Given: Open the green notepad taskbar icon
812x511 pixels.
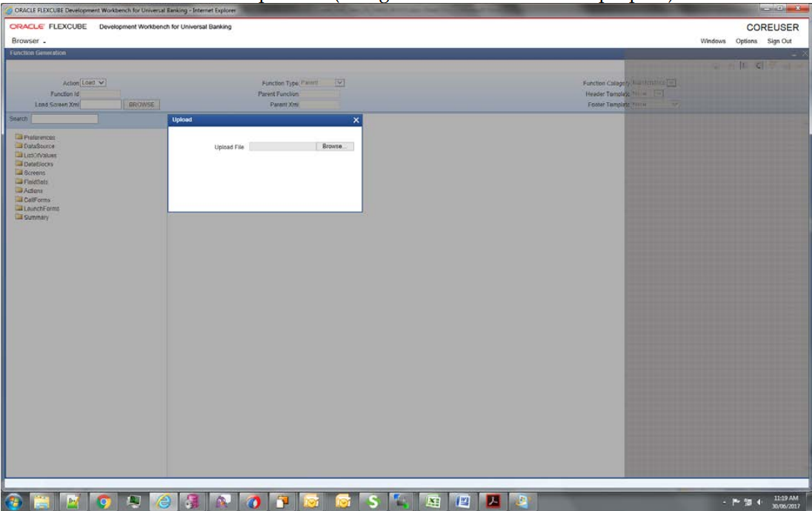Looking at the screenshot, I should click(x=73, y=501).
